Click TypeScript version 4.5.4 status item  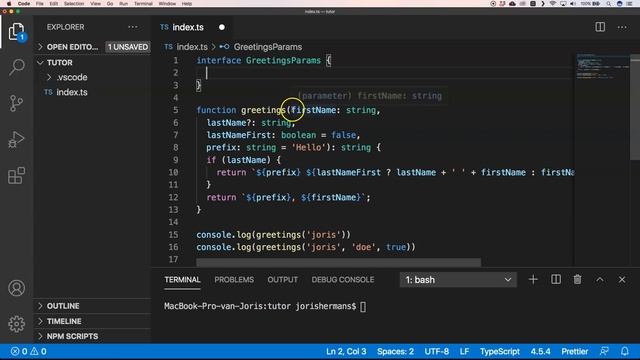pyautogui.click(x=540, y=351)
